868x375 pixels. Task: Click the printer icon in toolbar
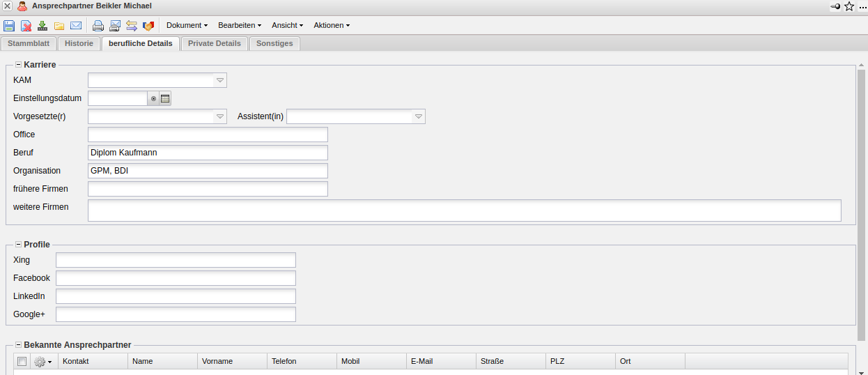coord(98,26)
